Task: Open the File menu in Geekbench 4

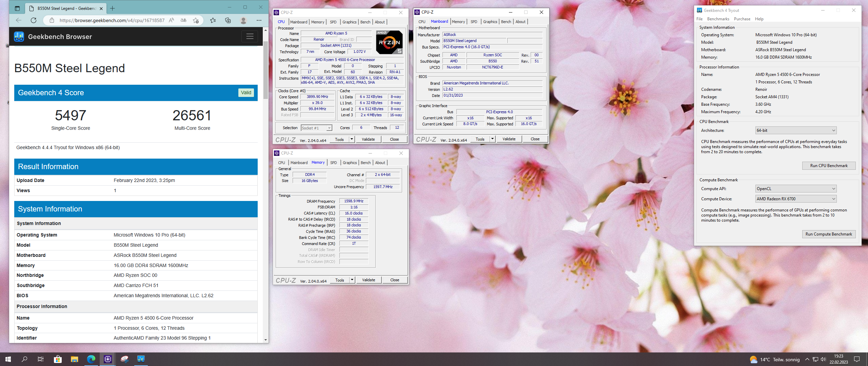Action: (x=699, y=19)
